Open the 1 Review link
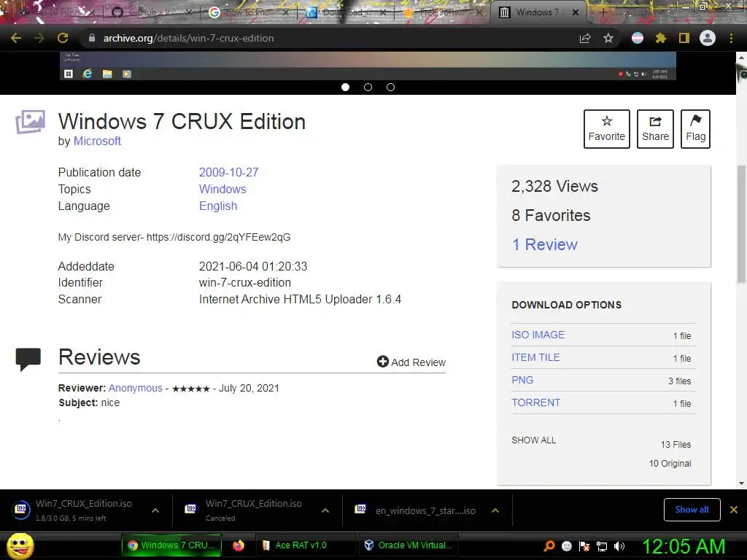The height and width of the screenshot is (560, 747). pos(544,244)
